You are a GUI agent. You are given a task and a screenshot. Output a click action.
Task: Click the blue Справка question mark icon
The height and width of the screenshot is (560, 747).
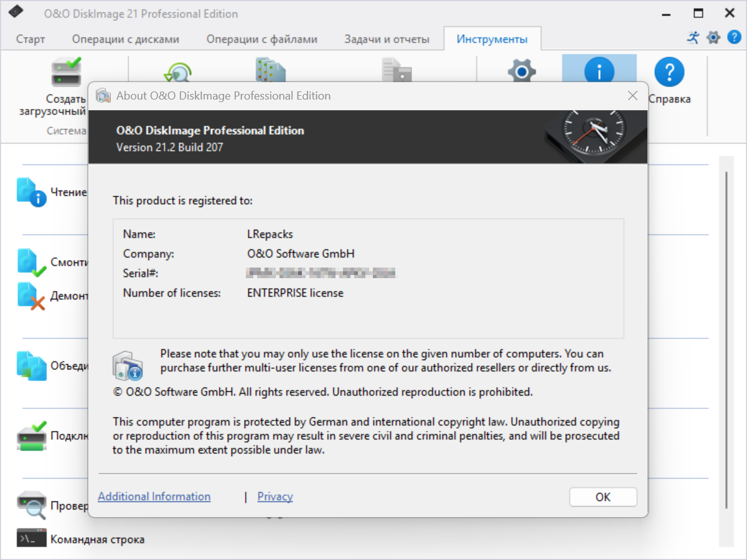pyautogui.click(x=669, y=71)
